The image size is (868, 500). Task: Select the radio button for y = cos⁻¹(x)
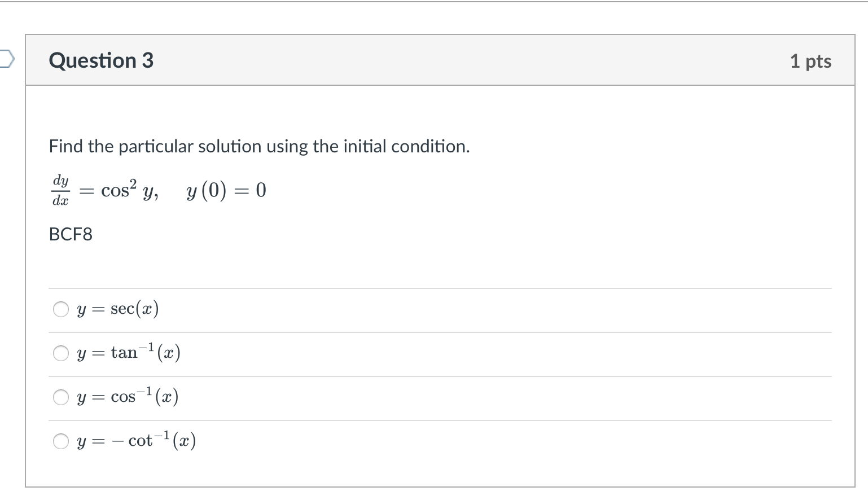click(61, 397)
